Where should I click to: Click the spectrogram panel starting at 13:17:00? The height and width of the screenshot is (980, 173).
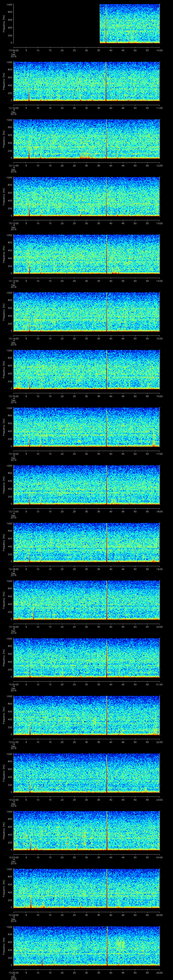pyautogui.click(x=86, y=485)
